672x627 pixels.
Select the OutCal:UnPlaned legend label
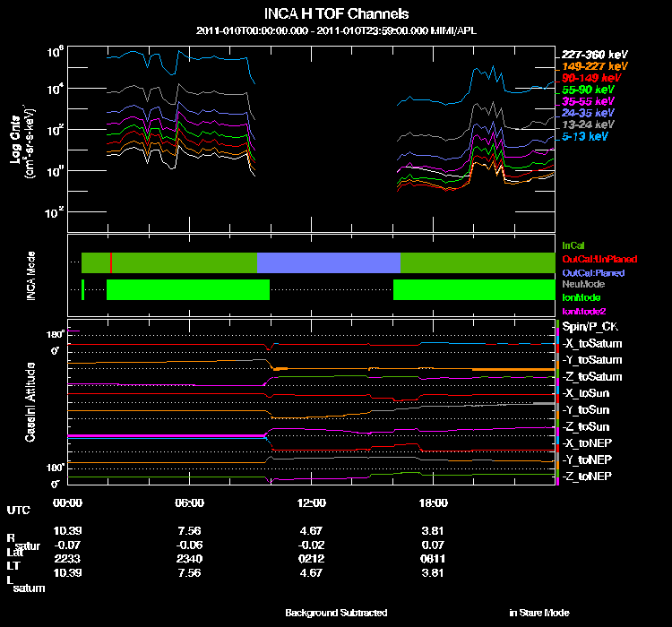pyautogui.click(x=599, y=259)
